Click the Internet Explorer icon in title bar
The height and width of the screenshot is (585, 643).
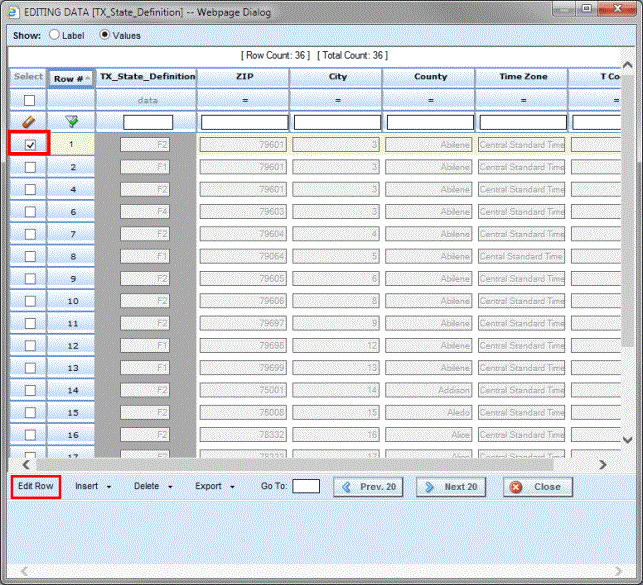point(13,12)
